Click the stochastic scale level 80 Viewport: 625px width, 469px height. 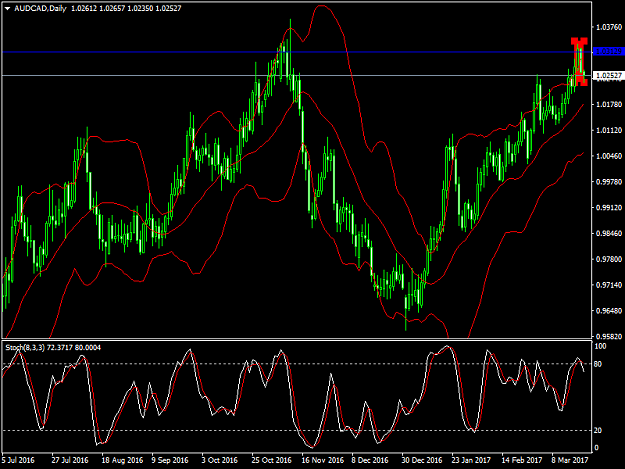[x=598, y=364]
